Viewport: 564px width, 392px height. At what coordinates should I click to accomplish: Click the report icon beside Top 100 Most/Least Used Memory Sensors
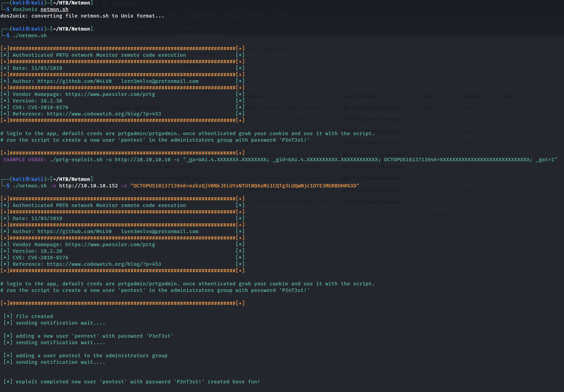click(x=114, y=190)
